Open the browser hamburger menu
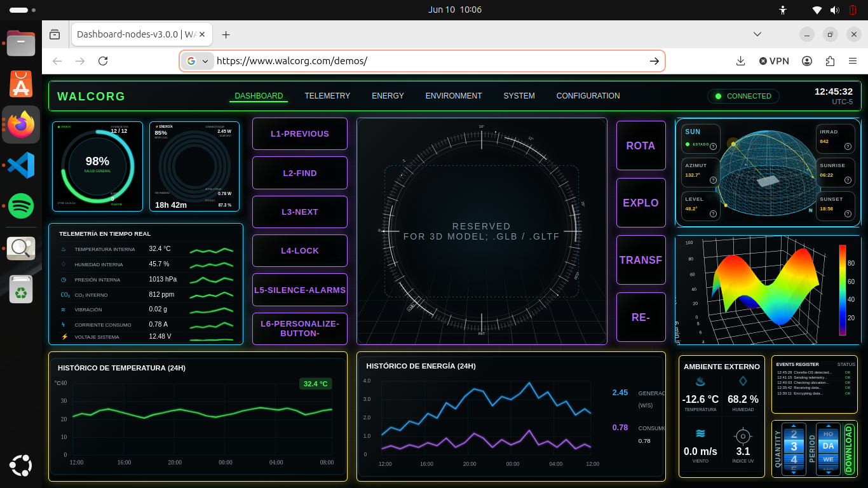The width and height of the screenshot is (868, 488). [853, 61]
